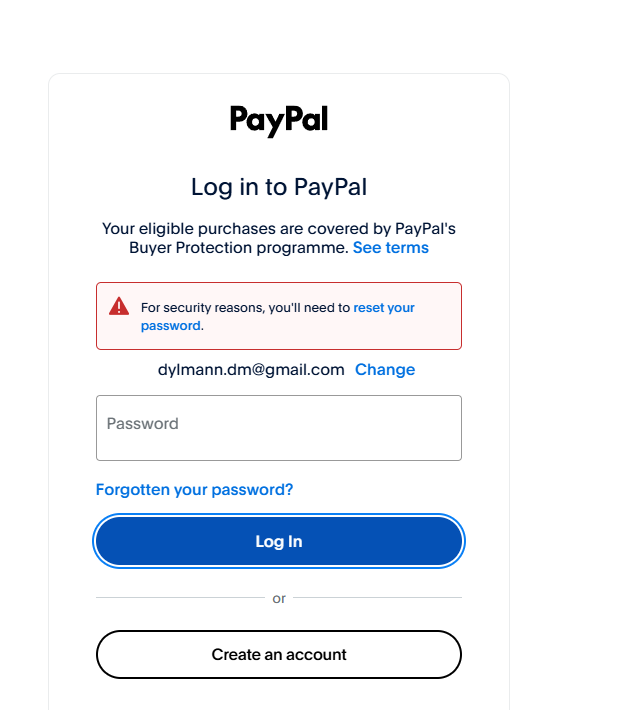Screen dimensions: 633x710
Task: Submit the login form with Log In
Action: pyautogui.click(x=279, y=541)
